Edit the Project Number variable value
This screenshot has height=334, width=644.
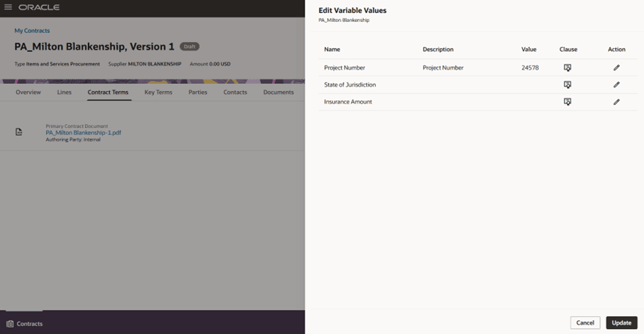click(616, 68)
